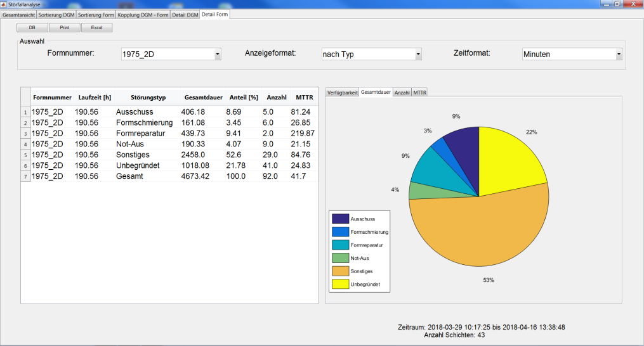Switch to the Detail DGM tab
644x346 pixels.
pyautogui.click(x=185, y=15)
